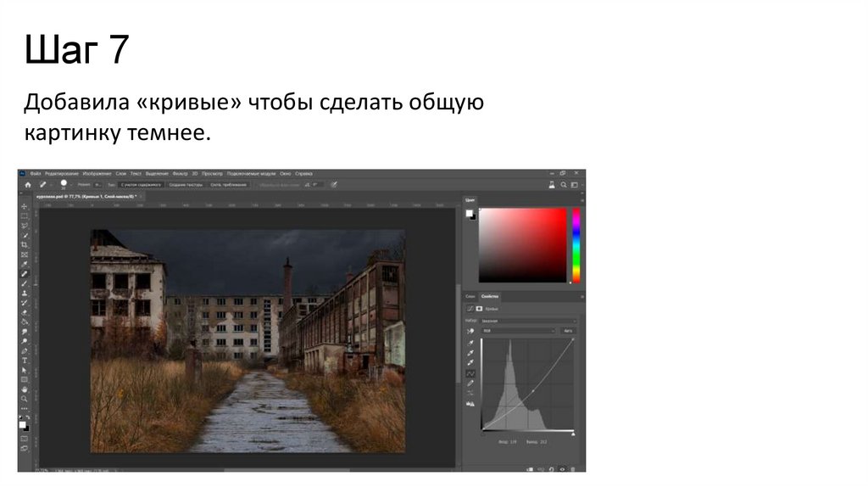Select the Pen tool
Viewport: 868px width, 487px height.
[24, 350]
